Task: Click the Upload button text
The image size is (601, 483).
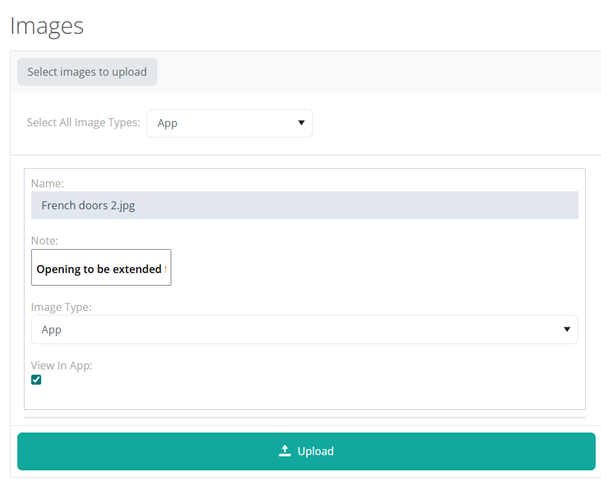Action: pyautogui.click(x=315, y=451)
